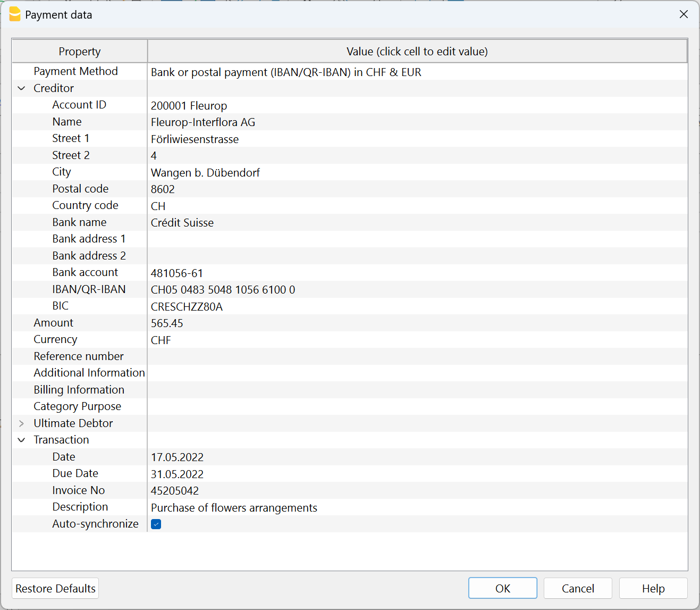Confirm changes with the OK button

(x=502, y=588)
